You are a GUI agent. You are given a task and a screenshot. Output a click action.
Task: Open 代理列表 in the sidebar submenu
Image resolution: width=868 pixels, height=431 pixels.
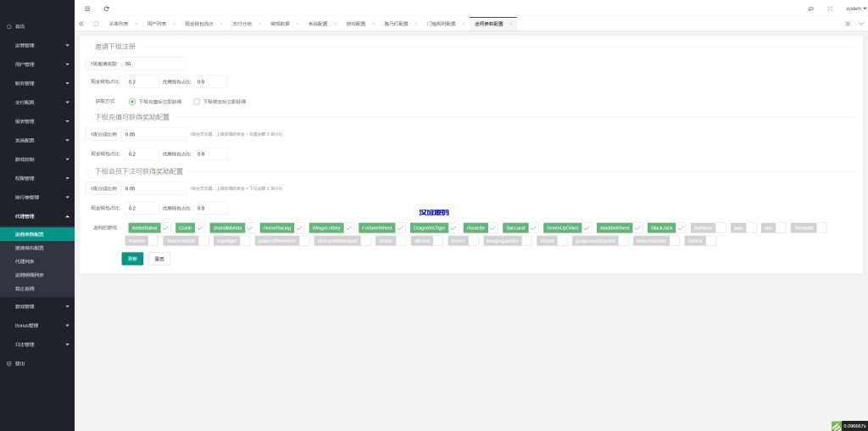[25, 261]
